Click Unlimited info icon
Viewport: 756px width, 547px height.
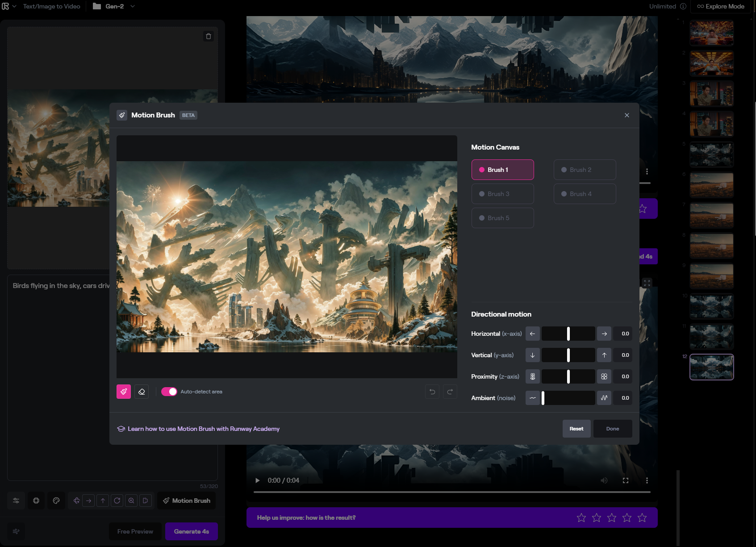tap(683, 6)
